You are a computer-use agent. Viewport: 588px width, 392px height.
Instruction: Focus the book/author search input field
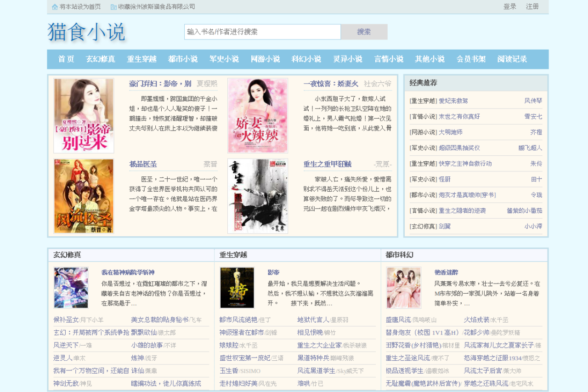(x=262, y=32)
